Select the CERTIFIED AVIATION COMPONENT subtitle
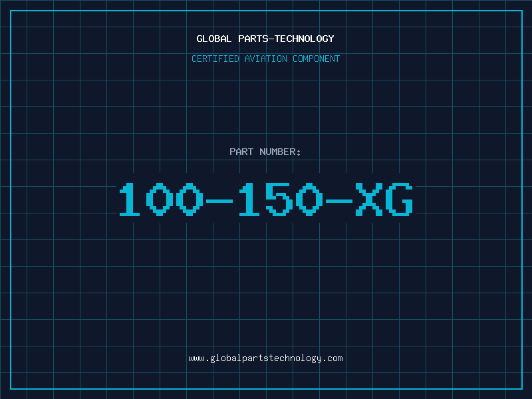Viewport: 532px width, 399px height. [x=265, y=59]
